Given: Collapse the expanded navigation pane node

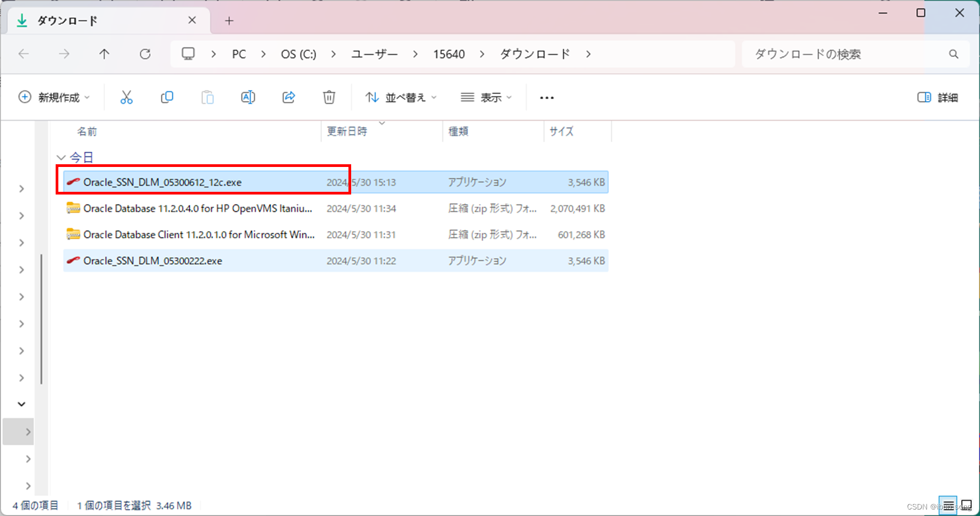Looking at the screenshot, I should click(x=22, y=404).
